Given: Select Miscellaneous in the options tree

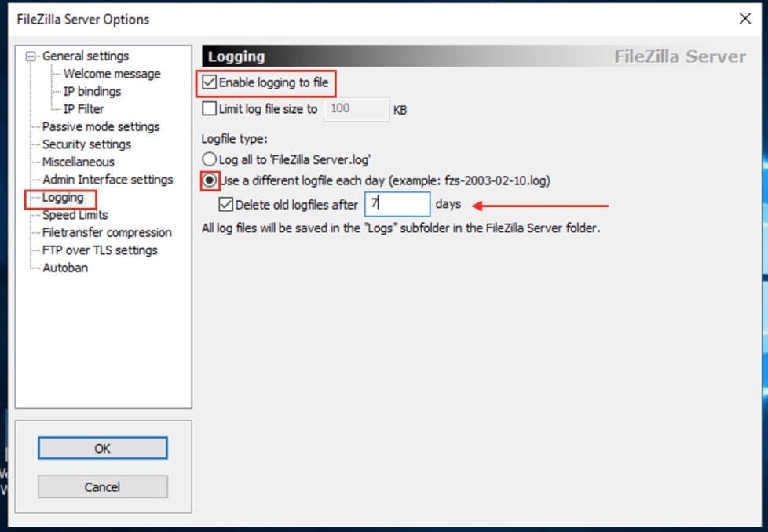Looking at the screenshot, I should [78, 162].
